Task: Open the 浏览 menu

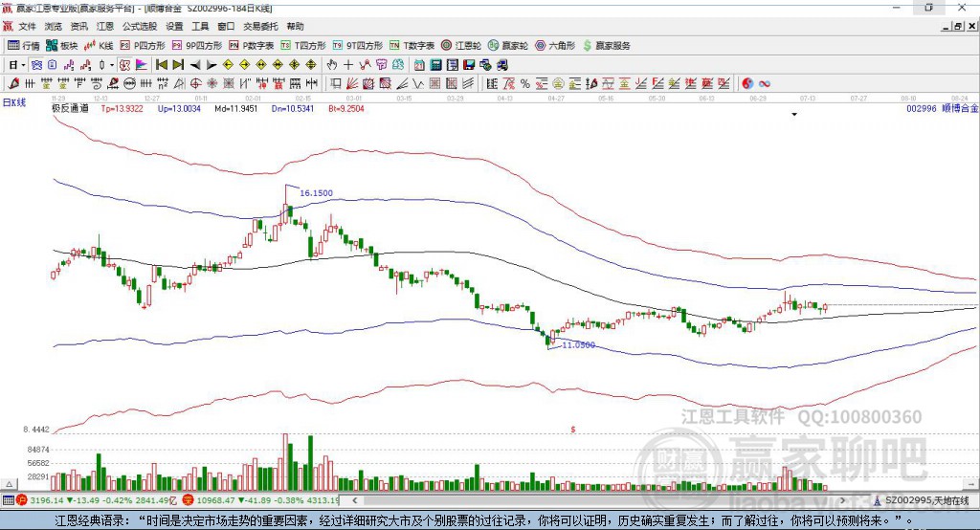Action: pyautogui.click(x=54, y=26)
